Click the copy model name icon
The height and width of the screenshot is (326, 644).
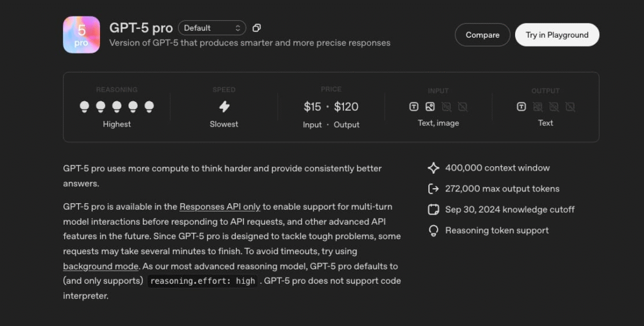click(x=257, y=28)
